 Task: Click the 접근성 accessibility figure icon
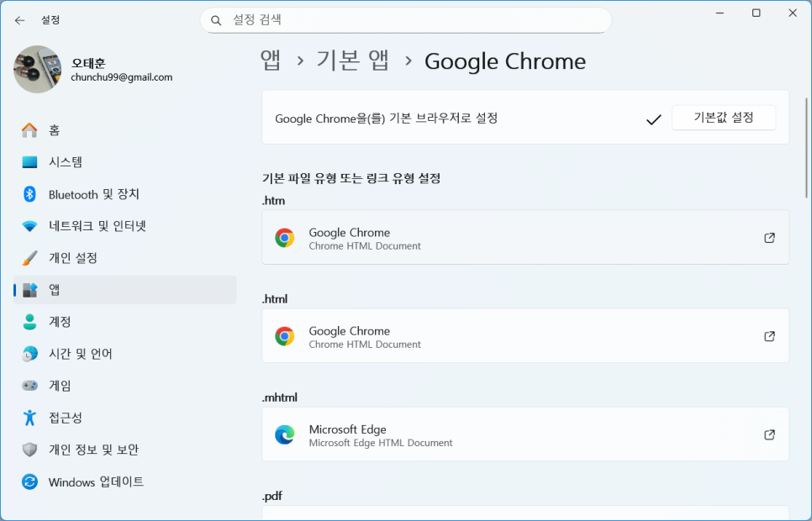tap(29, 418)
